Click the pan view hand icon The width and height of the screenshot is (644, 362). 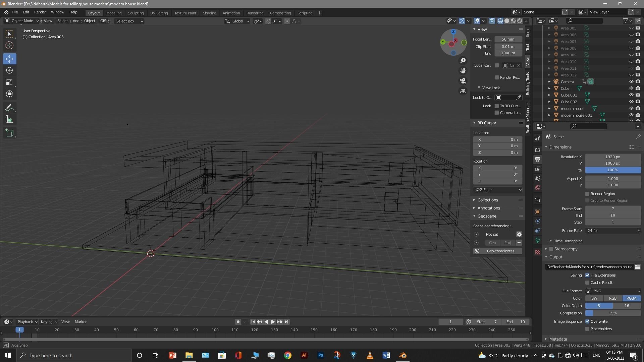point(463,71)
